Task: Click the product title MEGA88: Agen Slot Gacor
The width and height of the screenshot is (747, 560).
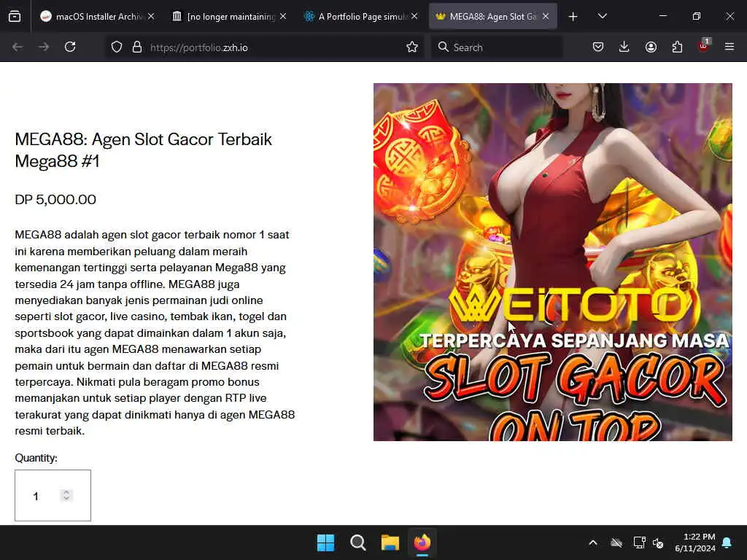Action: coord(144,150)
